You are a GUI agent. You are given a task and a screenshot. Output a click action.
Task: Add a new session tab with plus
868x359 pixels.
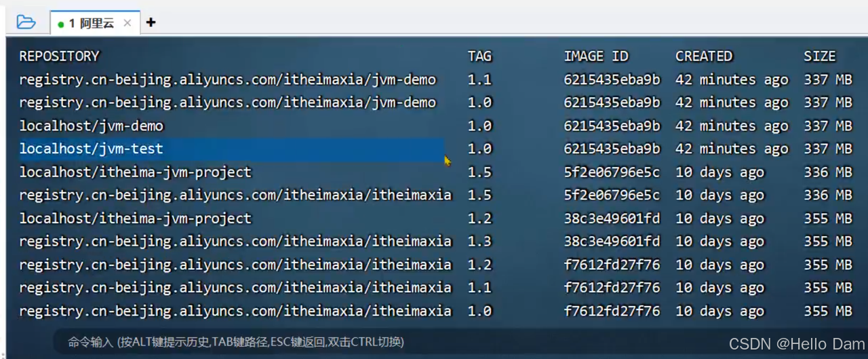coord(151,22)
